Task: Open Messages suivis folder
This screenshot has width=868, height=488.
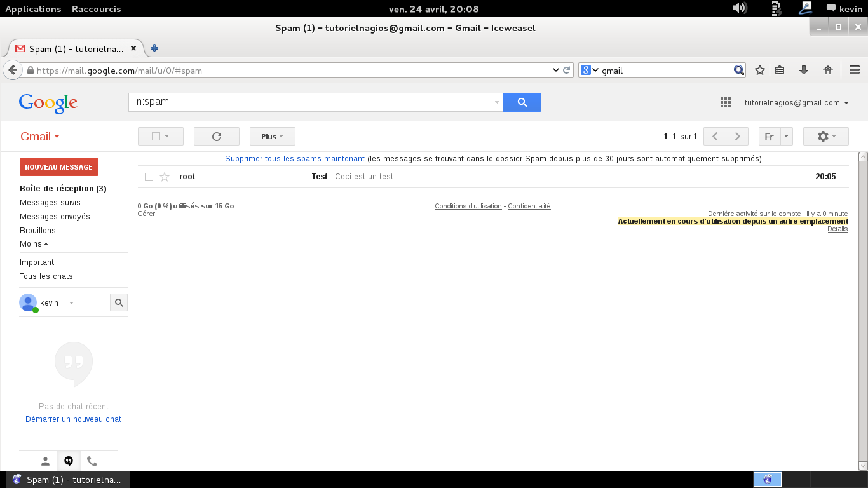Action: click(50, 203)
